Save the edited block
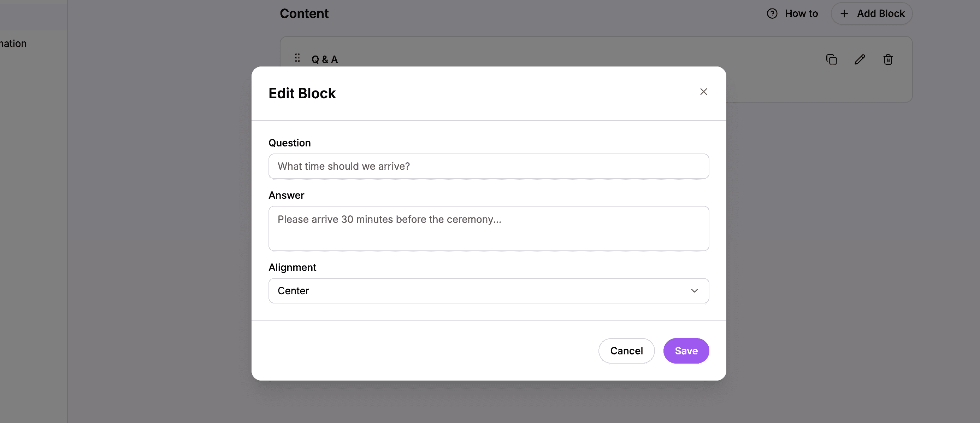This screenshot has width=980, height=423. 686,350
